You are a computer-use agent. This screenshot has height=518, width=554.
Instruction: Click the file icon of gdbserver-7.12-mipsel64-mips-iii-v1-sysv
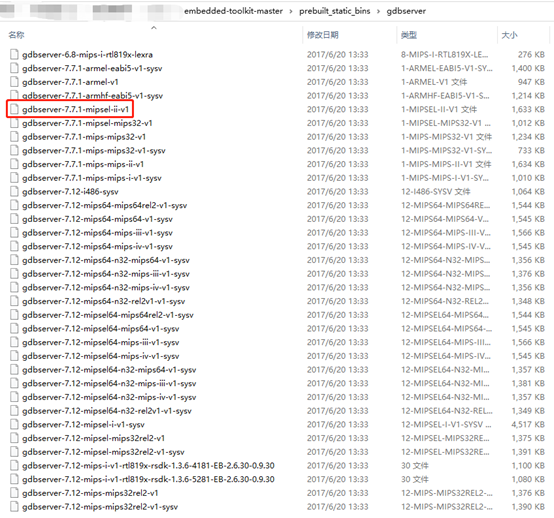click(14, 342)
